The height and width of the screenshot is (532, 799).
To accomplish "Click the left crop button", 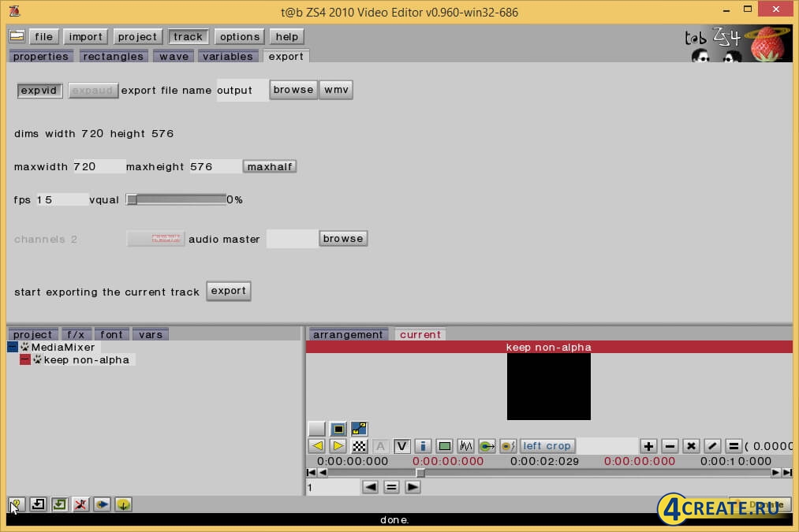I will [547, 445].
